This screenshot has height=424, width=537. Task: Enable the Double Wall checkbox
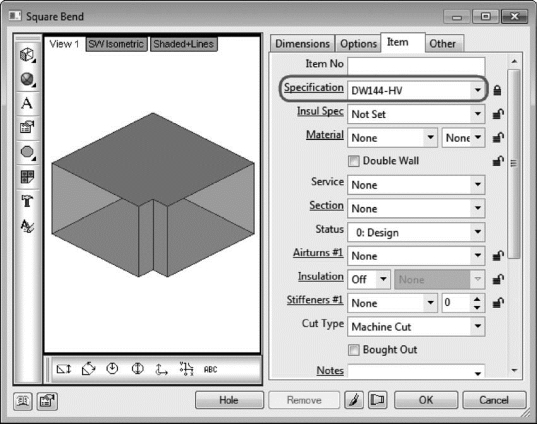353,161
